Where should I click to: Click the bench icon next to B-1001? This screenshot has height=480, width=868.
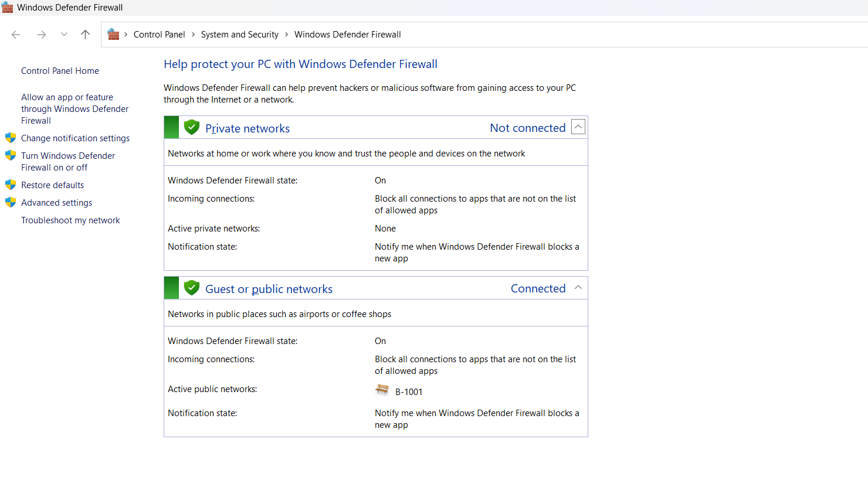pyautogui.click(x=382, y=390)
